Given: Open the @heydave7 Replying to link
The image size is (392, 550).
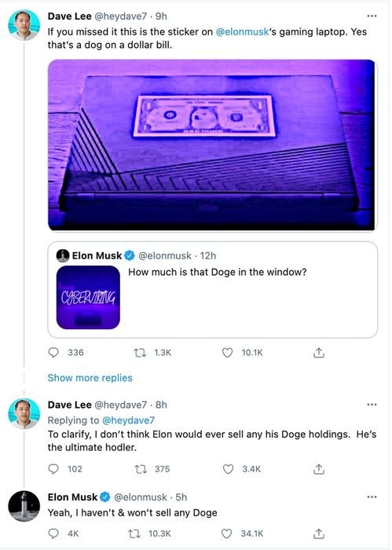Looking at the screenshot, I should (128, 420).
